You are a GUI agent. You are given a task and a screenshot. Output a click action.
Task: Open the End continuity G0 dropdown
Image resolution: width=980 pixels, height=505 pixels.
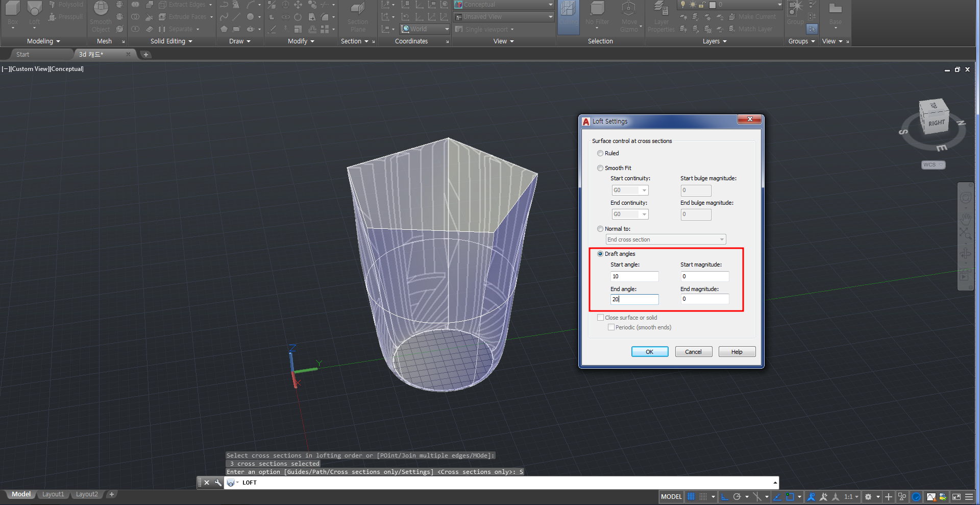coord(630,214)
